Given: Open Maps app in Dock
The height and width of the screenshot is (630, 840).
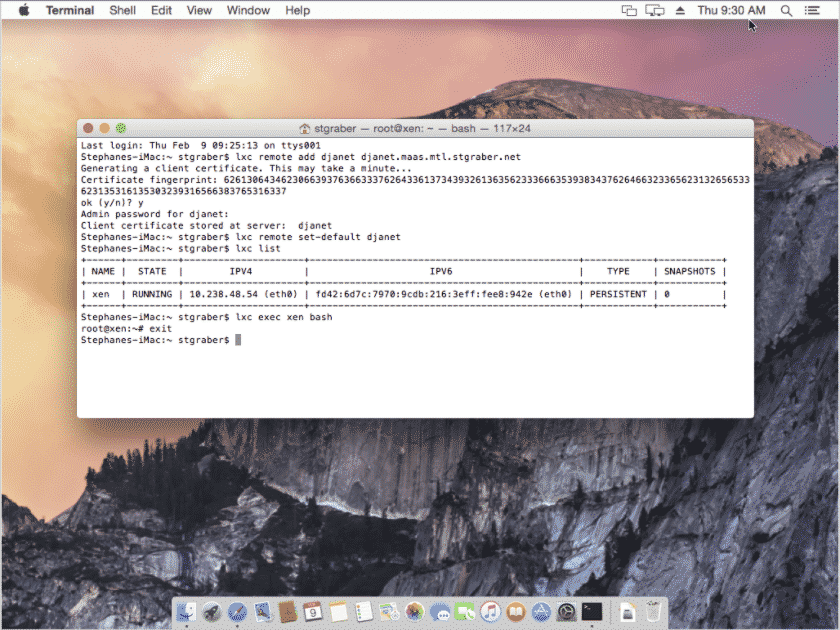Looking at the screenshot, I should tap(389, 612).
